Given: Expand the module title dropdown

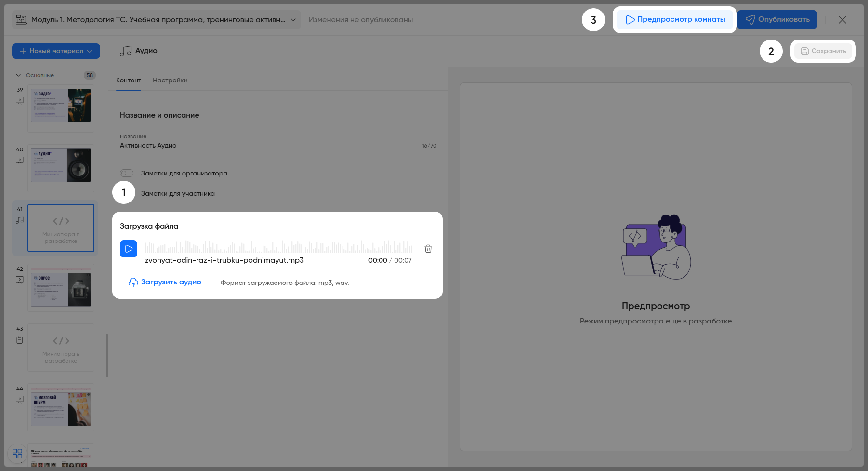Looking at the screenshot, I should tap(293, 20).
